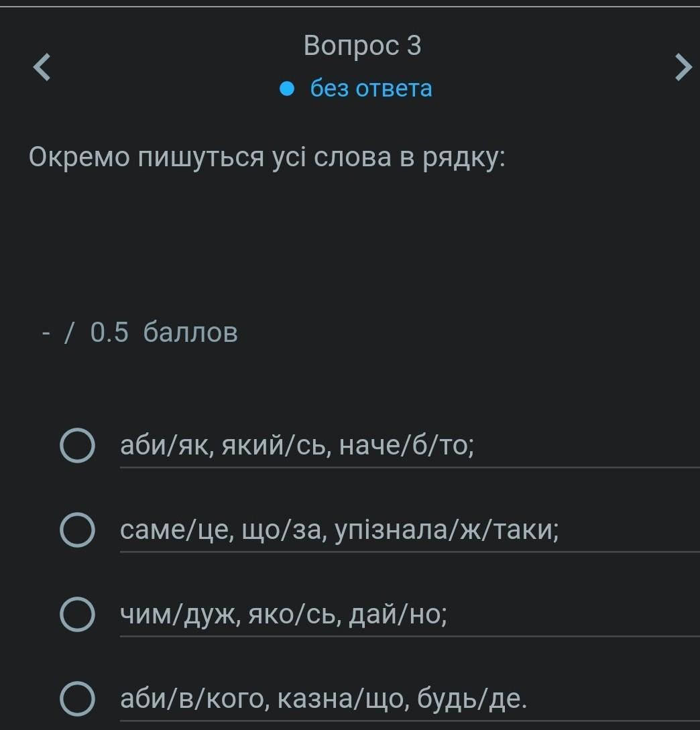This screenshot has width=700, height=730.
Task: Click the word 'баллов' in score line
Action: click(190, 332)
